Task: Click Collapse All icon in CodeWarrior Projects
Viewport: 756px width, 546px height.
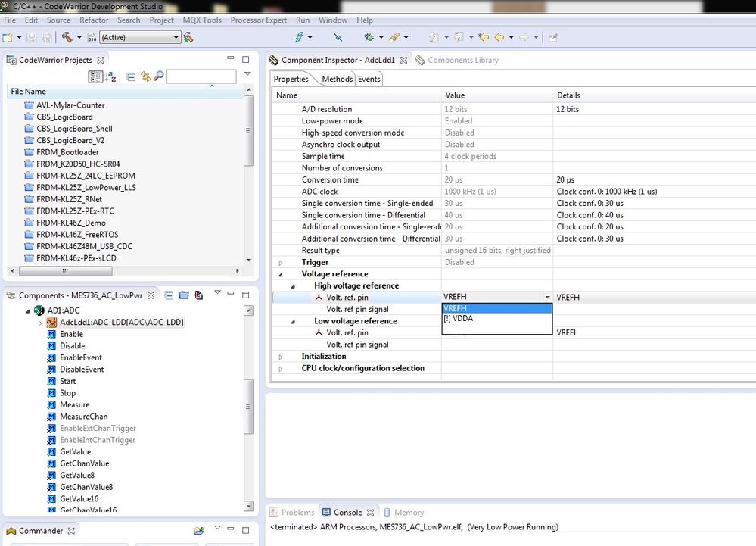Action: tap(131, 76)
